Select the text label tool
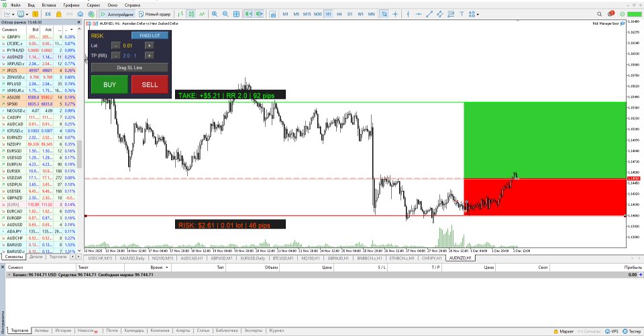Viewport: 644px width, 336px height. pos(462,14)
